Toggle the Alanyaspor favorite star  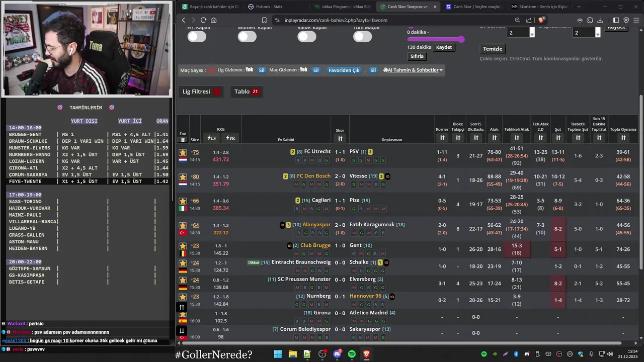(183, 225)
